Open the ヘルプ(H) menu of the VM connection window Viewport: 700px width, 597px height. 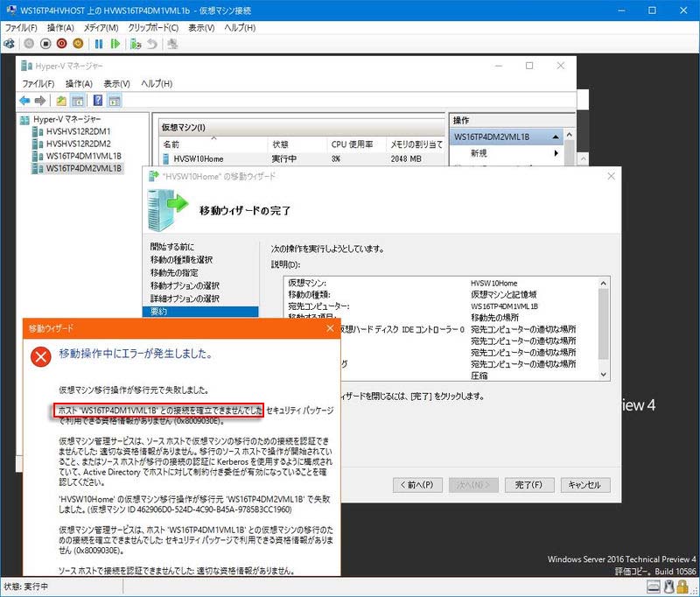pyautogui.click(x=240, y=28)
